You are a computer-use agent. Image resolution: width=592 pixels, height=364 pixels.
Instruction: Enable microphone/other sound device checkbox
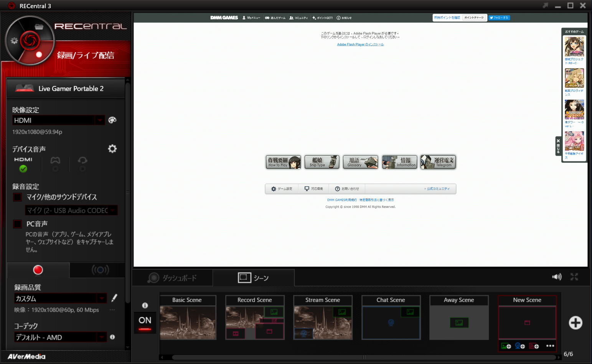click(18, 197)
